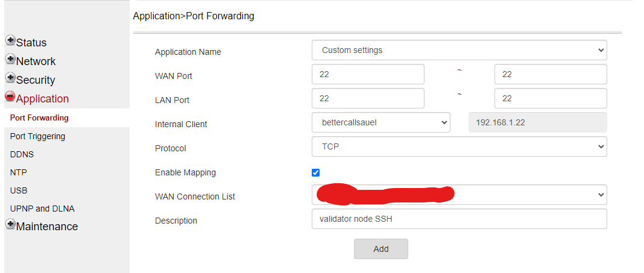Screen dimensions: 644x273
Task: Expand the Status section plus icon
Action: click(x=10, y=41)
